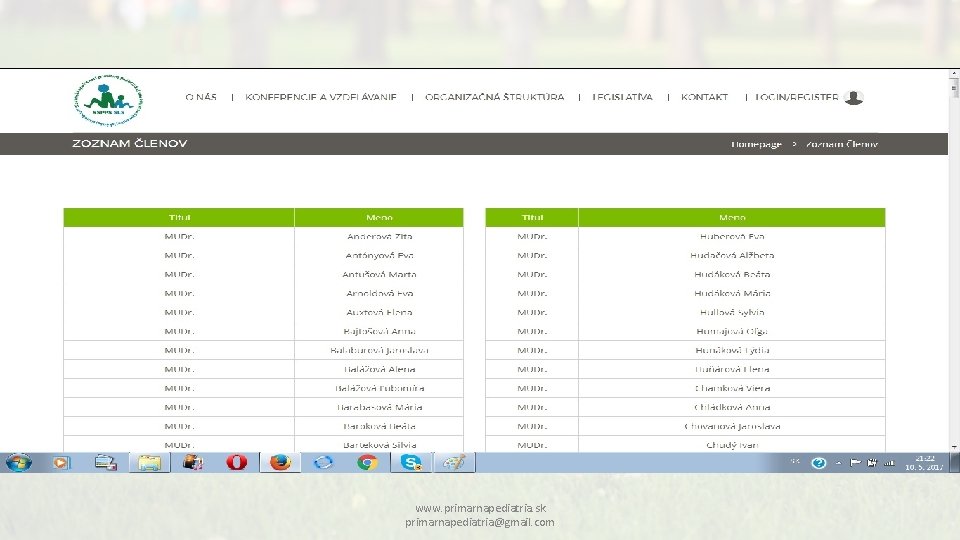Select member Balaburová Jaroslava
Viewport: 960px width, 540px height.
pyautogui.click(x=380, y=350)
